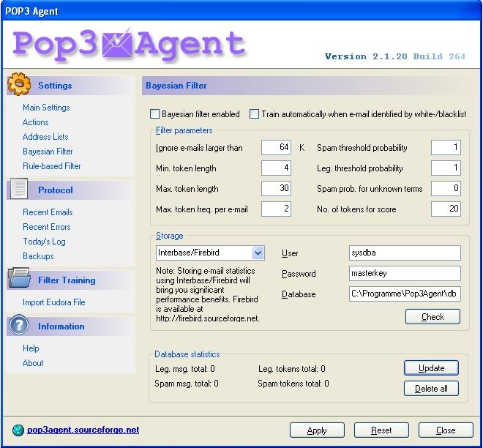The width and height of the screenshot is (483, 448).
Task: Click Spam prob. for unknown terms field
Action: pyautogui.click(x=446, y=188)
